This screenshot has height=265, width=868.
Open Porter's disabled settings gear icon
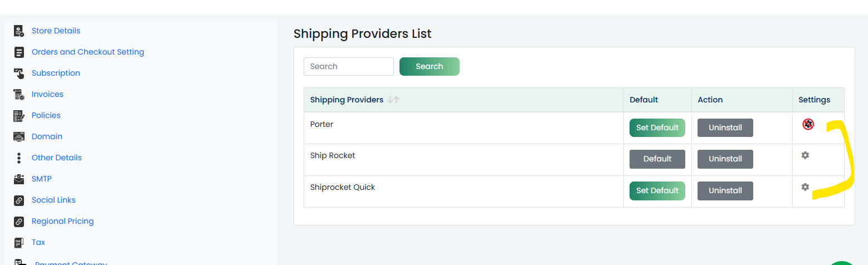click(808, 124)
